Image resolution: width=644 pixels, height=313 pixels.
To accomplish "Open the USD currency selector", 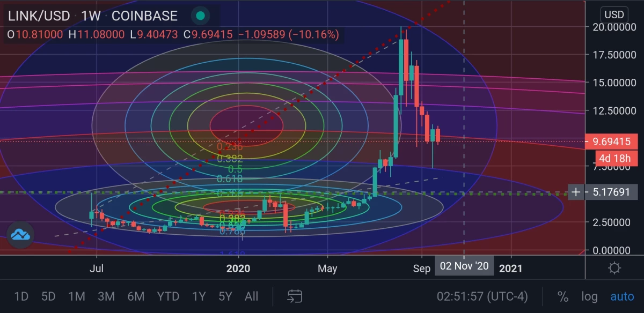I will click(614, 14).
